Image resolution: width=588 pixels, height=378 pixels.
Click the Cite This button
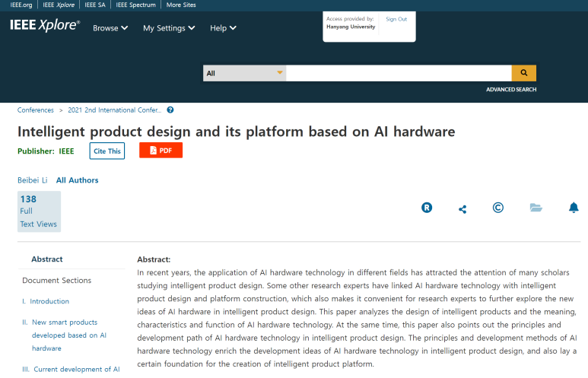point(107,151)
